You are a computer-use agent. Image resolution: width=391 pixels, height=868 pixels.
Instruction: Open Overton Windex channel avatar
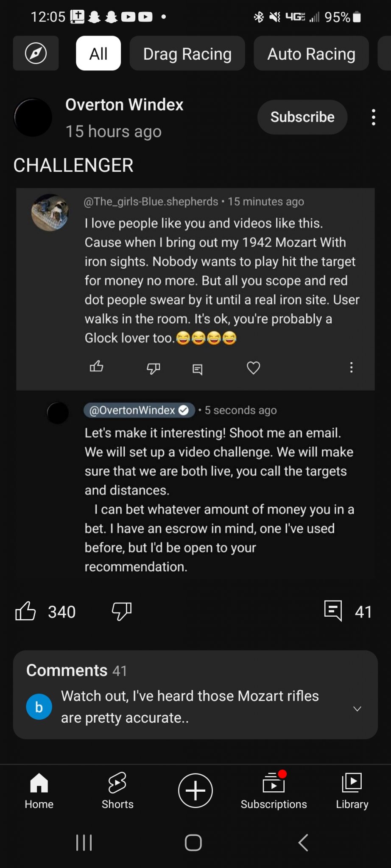point(33,117)
